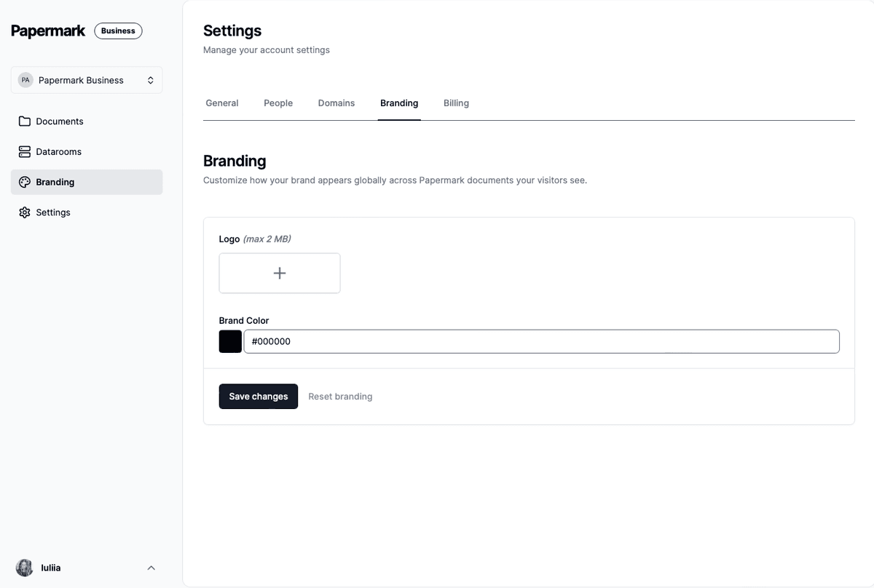Click the Datarooms server icon in sidebar
Screen dimensions: 874x588
[x=25, y=152]
